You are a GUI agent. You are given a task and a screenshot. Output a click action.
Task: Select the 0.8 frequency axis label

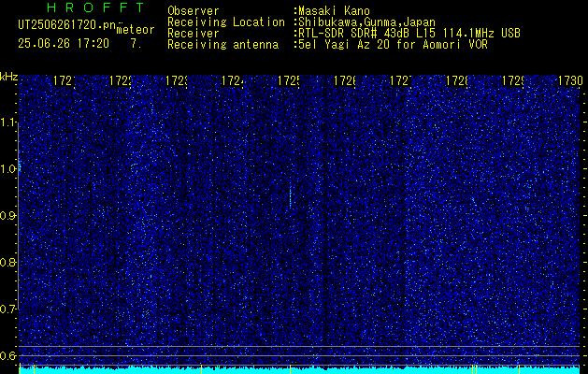pos(8,262)
